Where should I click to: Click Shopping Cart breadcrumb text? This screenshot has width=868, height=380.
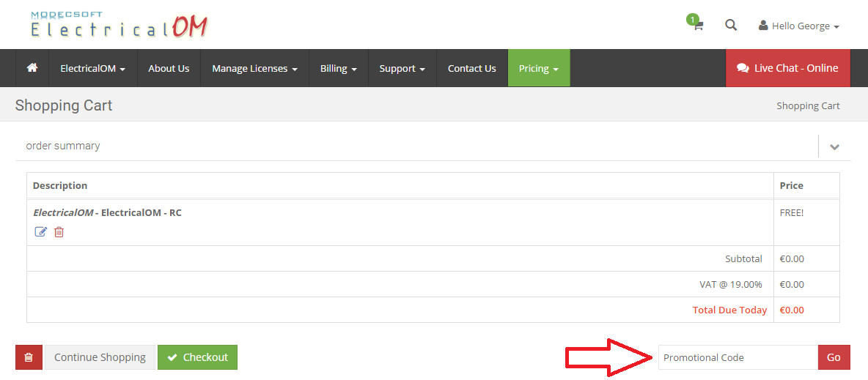tap(808, 105)
